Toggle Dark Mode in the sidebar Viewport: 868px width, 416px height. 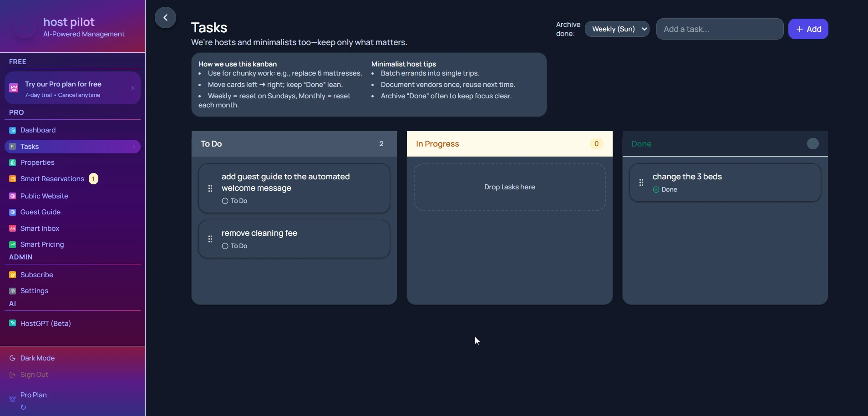(37, 358)
